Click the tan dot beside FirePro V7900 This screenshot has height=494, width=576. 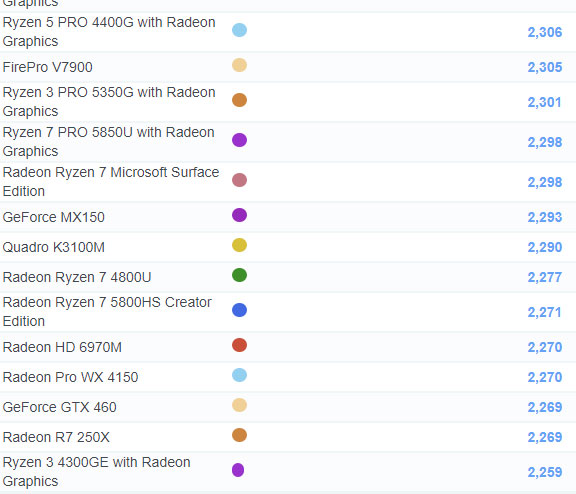click(240, 65)
